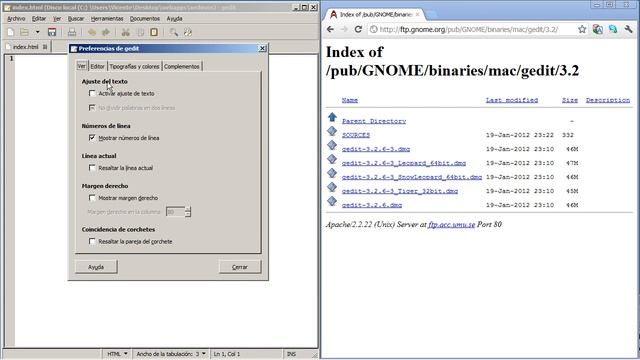This screenshot has width=640, height=360.
Task: Open search with the magnifier icon
Action: 173,32
